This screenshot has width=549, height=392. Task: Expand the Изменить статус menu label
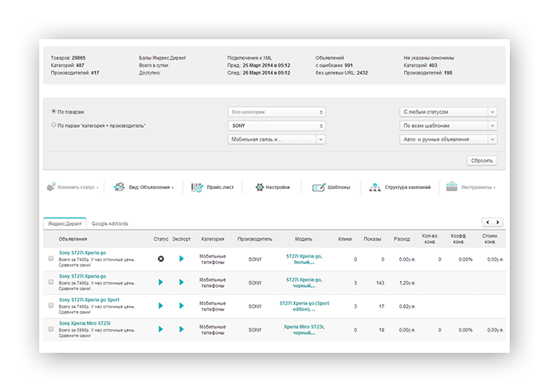click(78, 187)
